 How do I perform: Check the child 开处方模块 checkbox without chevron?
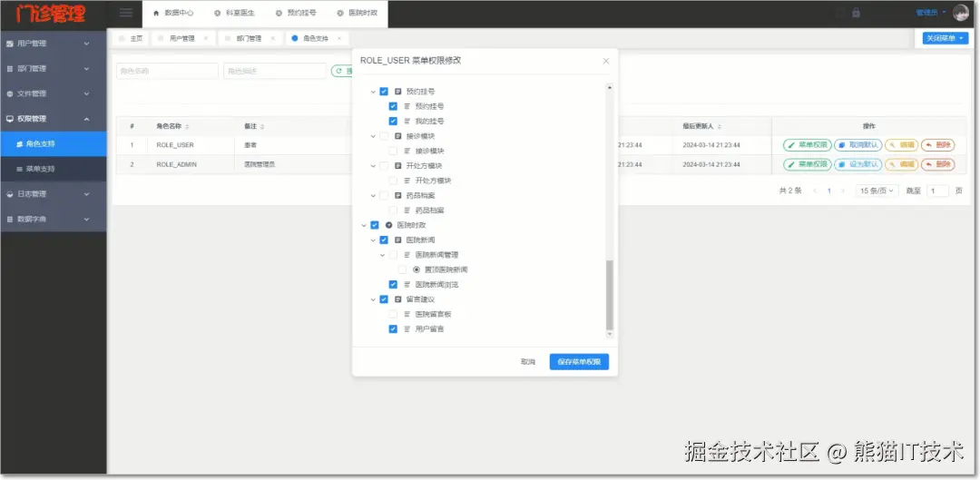pos(393,181)
